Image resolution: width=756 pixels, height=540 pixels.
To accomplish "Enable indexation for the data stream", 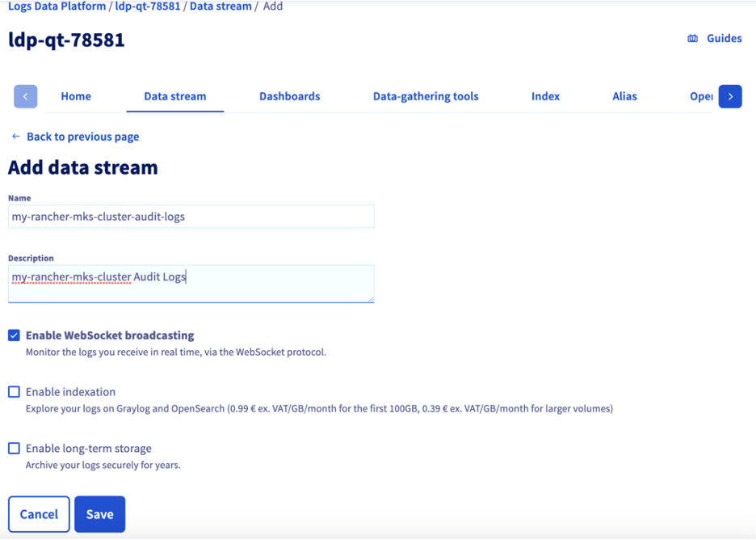I will click(x=14, y=391).
